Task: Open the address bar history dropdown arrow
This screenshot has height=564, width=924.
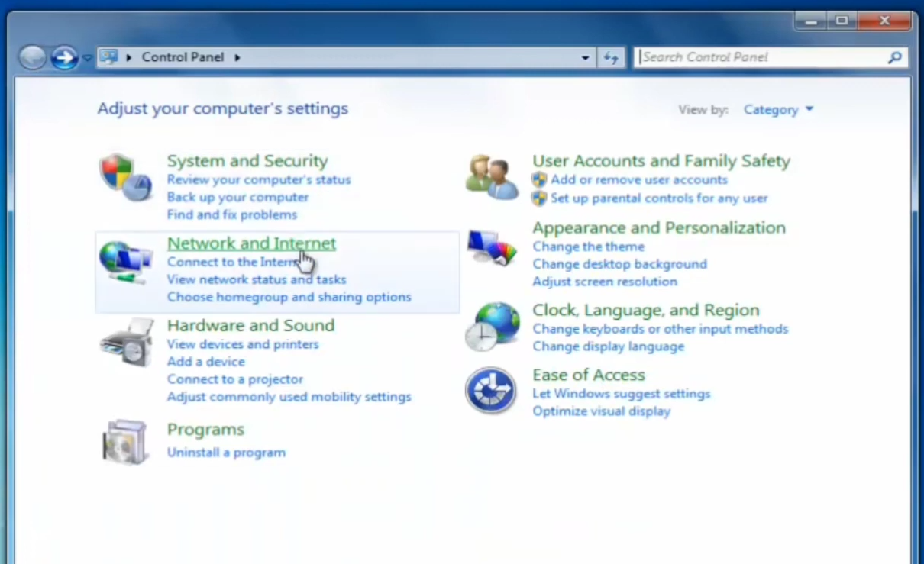Action: tap(585, 57)
